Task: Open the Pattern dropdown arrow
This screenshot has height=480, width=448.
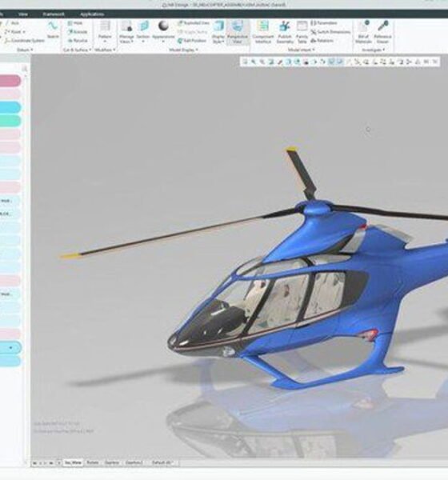Action: click(x=105, y=42)
